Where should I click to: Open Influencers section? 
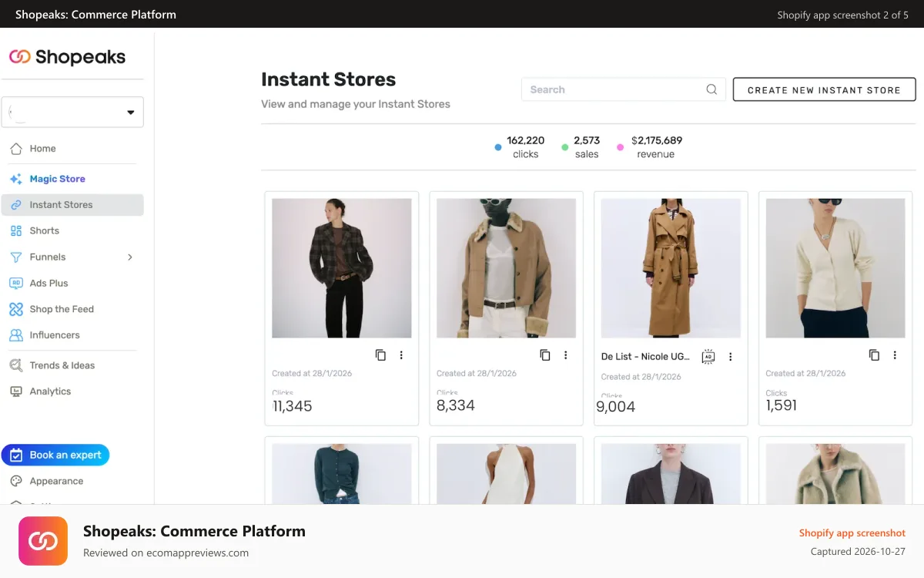55,335
